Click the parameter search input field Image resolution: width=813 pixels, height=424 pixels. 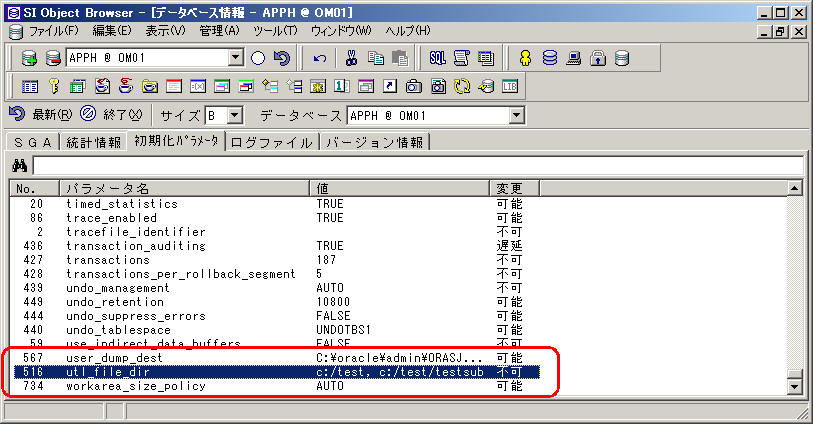[x=417, y=165]
